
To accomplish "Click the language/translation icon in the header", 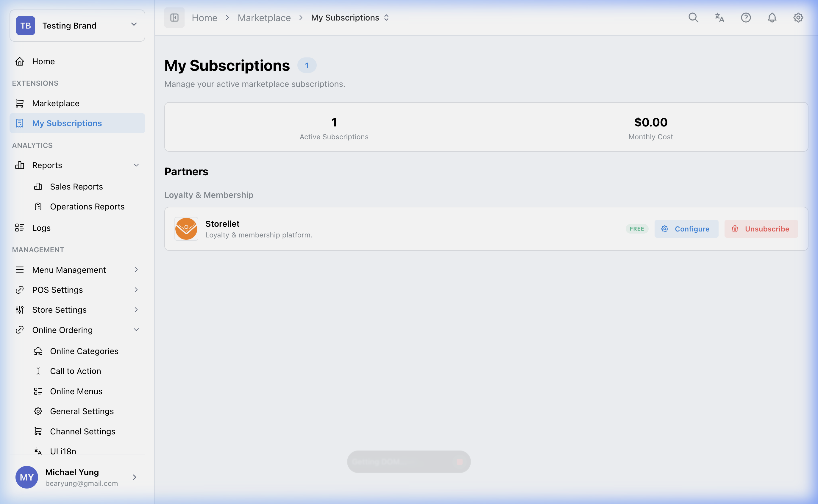I will tap(719, 17).
